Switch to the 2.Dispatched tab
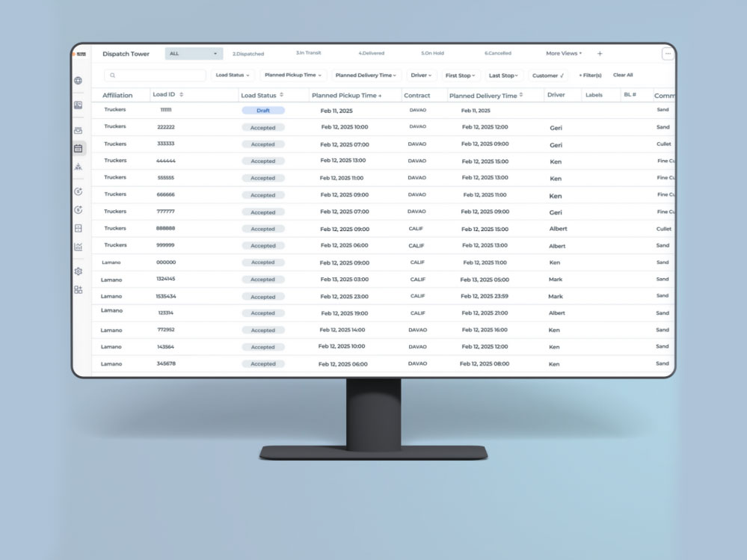747x560 pixels. point(248,54)
